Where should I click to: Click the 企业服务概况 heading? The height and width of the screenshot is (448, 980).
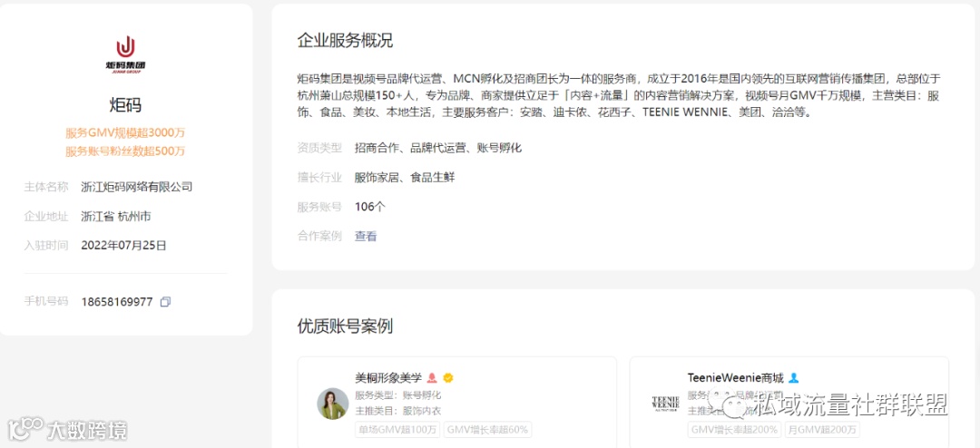tap(345, 41)
